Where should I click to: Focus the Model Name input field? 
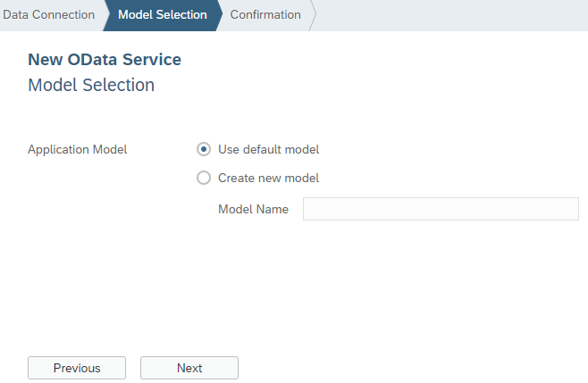441,209
